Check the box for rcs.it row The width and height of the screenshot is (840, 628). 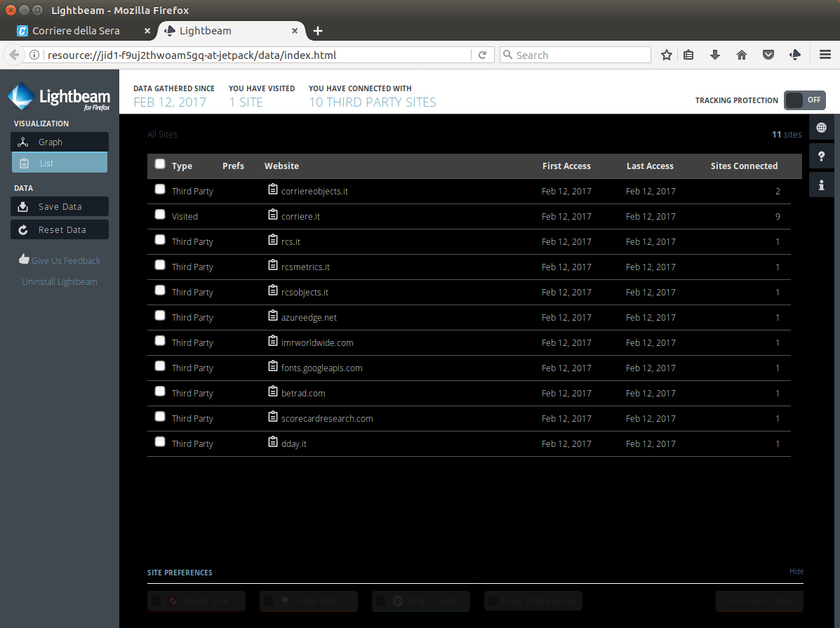pos(159,239)
